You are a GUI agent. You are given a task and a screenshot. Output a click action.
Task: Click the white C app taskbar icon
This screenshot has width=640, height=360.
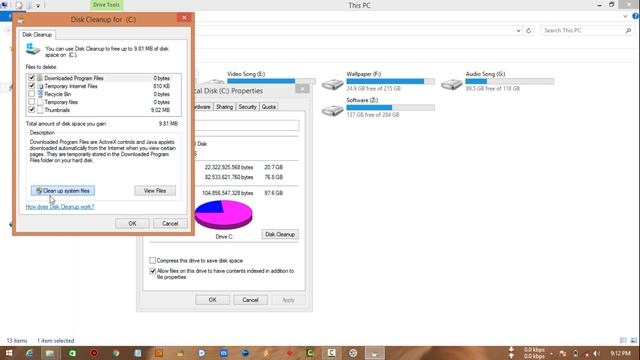coord(331,353)
